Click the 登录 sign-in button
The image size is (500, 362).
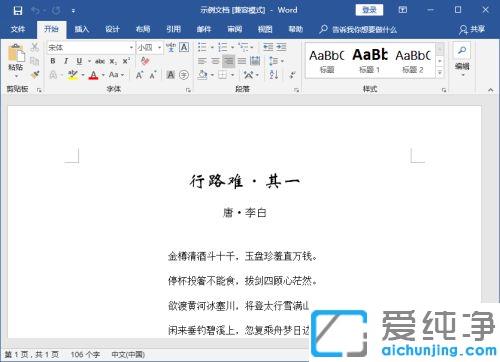click(369, 10)
